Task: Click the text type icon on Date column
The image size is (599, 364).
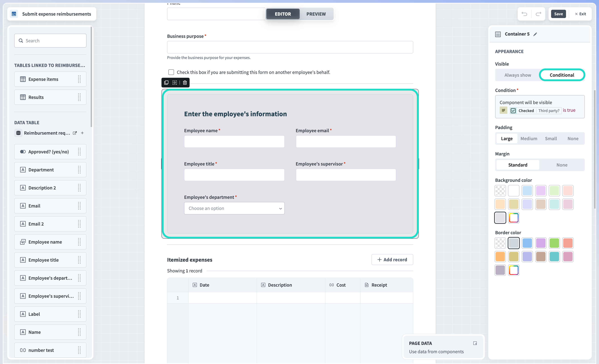Action: (195, 285)
